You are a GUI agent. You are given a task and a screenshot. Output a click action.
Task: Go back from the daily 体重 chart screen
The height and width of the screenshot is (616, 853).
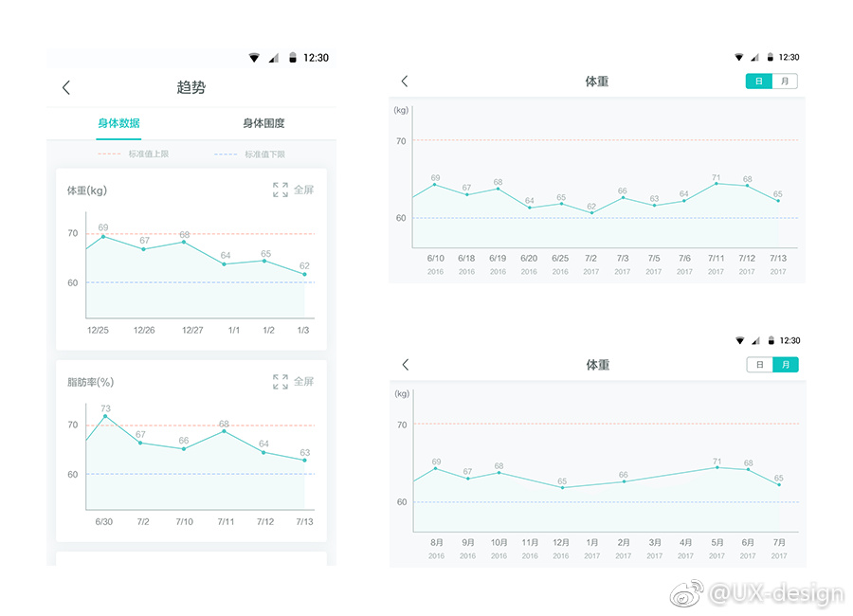404,82
